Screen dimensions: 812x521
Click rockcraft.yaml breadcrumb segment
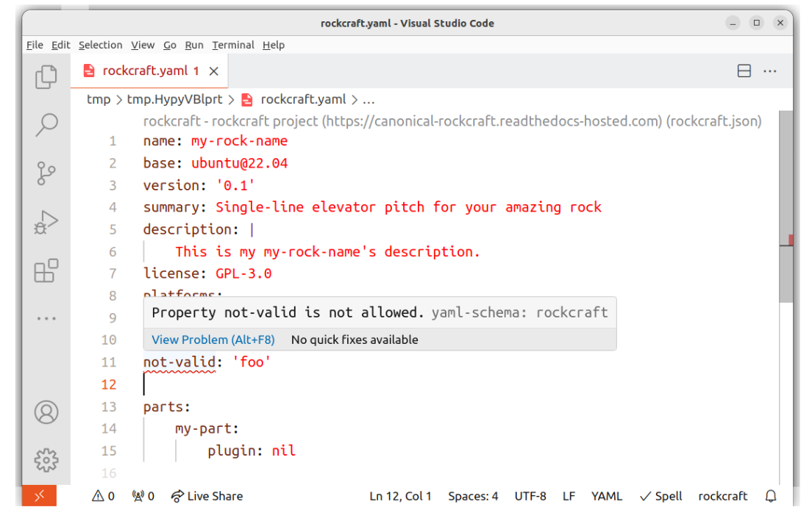click(303, 99)
